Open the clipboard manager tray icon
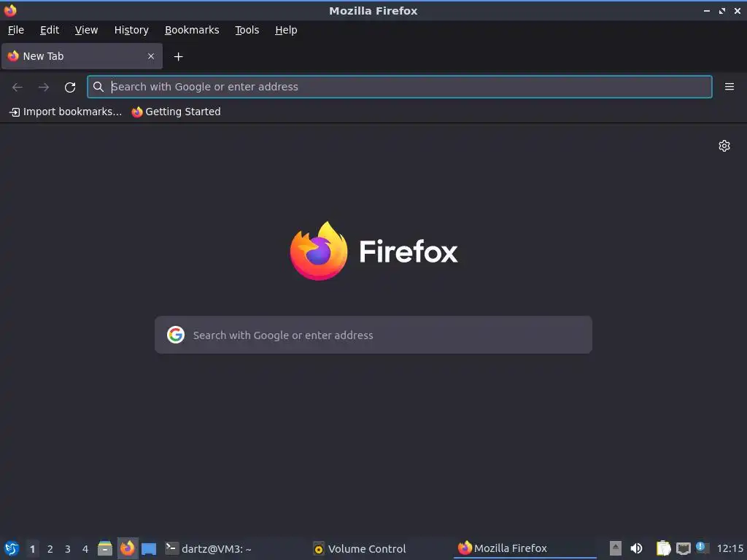This screenshot has height=560, width=747. click(x=663, y=548)
